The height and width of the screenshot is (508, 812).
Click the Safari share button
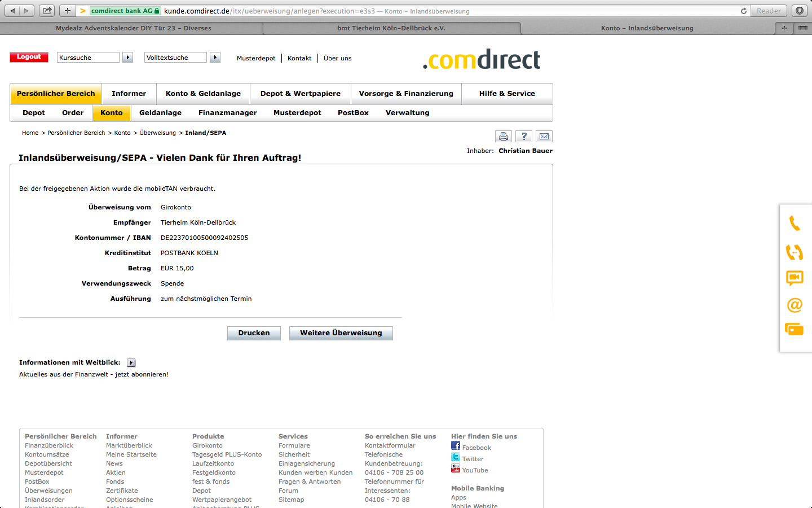(47, 11)
